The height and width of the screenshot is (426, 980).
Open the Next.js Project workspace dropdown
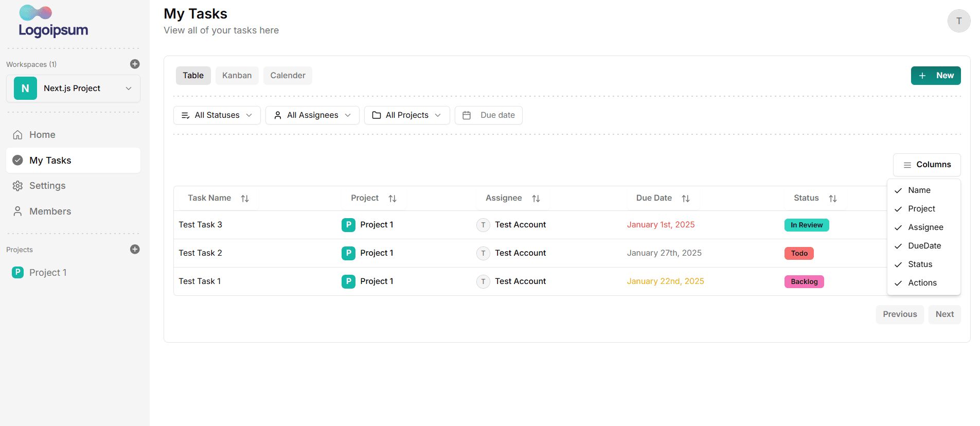click(73, 88)
